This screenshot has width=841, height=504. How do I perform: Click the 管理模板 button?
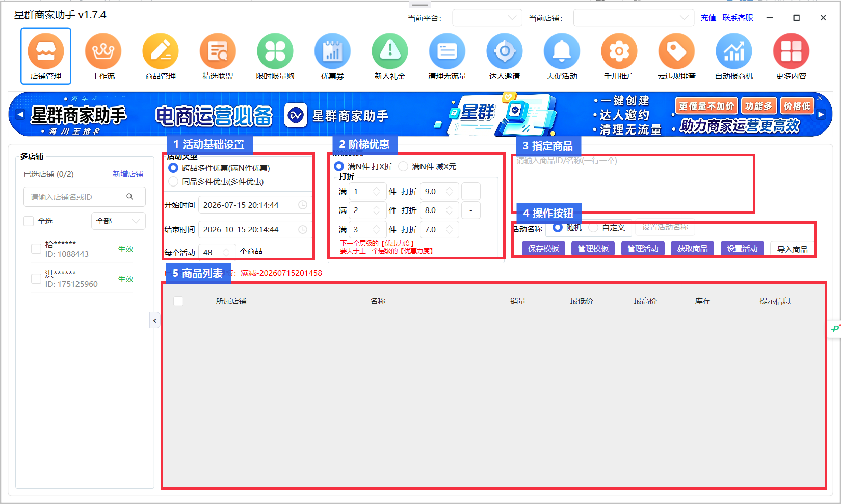593,248
